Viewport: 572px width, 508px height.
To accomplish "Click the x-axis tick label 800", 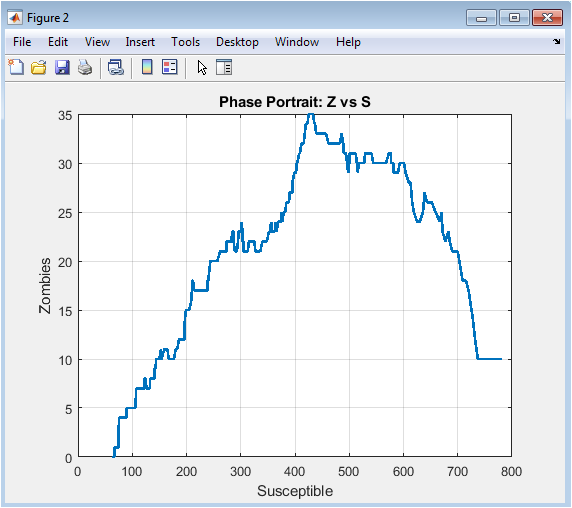I will pyautogui.click(x=511, y=472).
